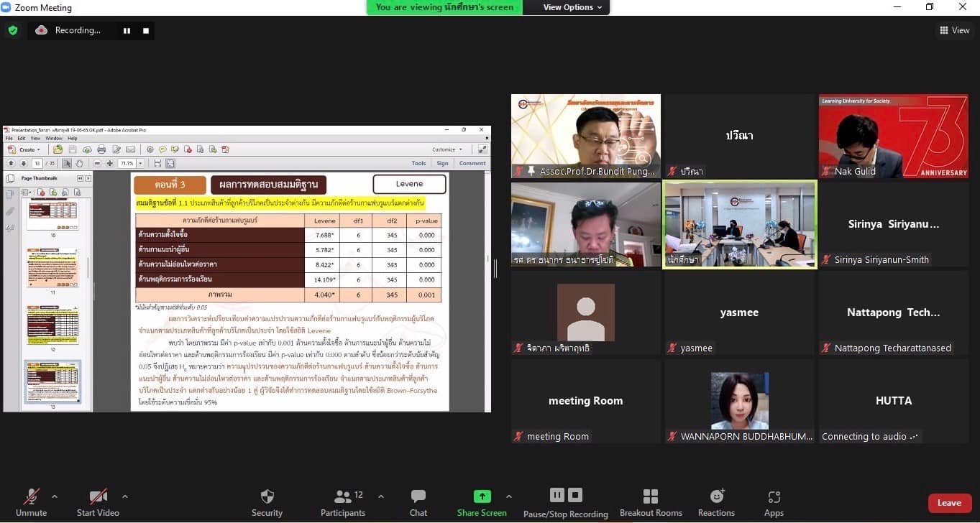Image resolution: width=980 pixels, height=523 pixels.
Task: Open the View Options dropdown
Action: pos(572,7)
